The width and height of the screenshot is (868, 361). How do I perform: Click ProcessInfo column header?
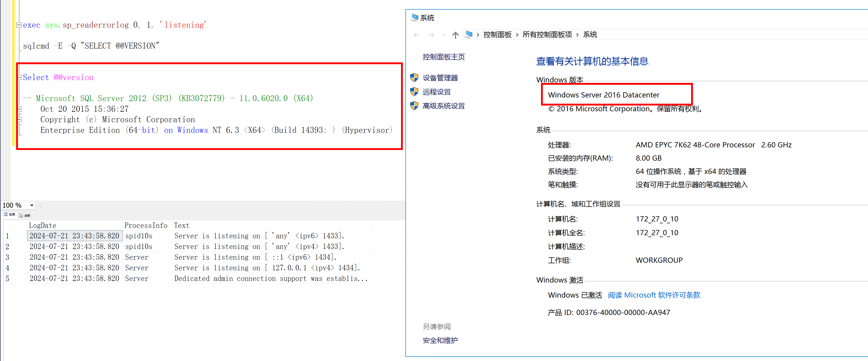tap(147, 225)
